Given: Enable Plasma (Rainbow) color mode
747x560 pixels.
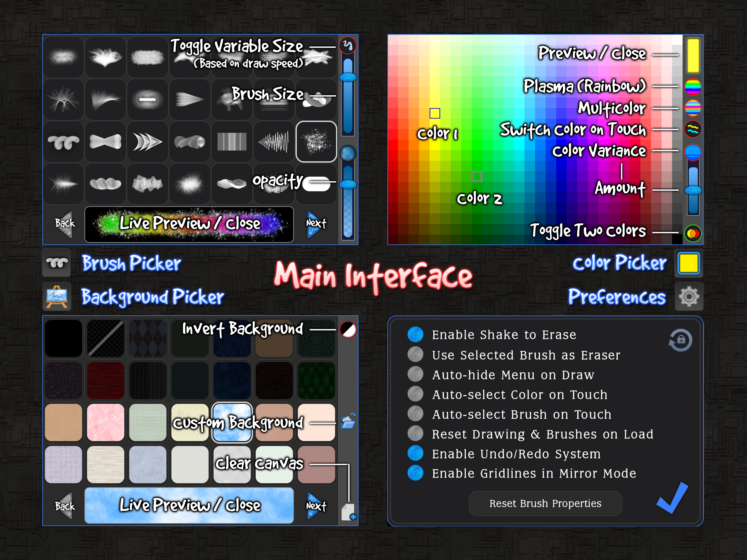Looking at the screenshot, I should click(693, 87).
